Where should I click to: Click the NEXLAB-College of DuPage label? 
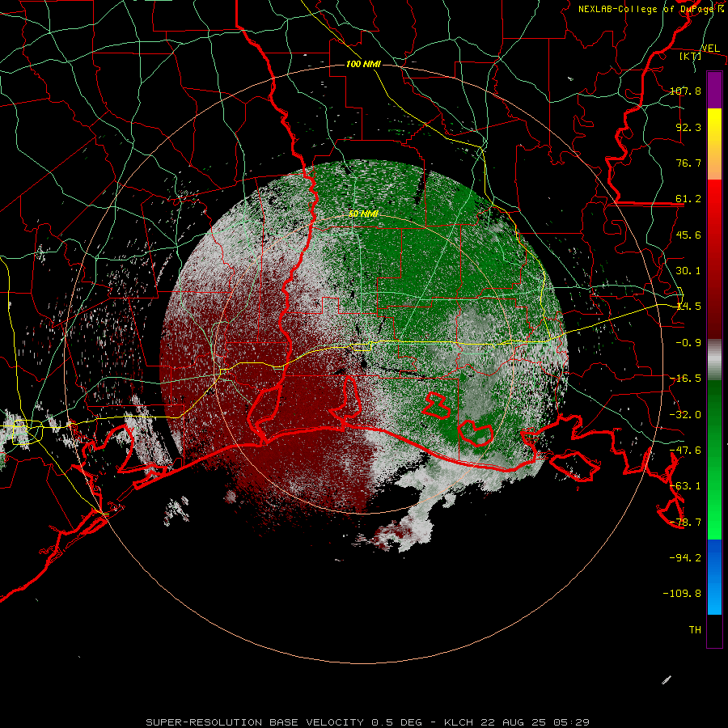[645, 9]
